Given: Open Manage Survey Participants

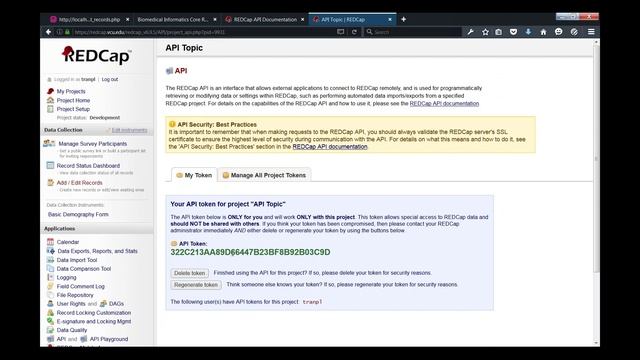Looking at the screenshot, I should pos(93,144).
